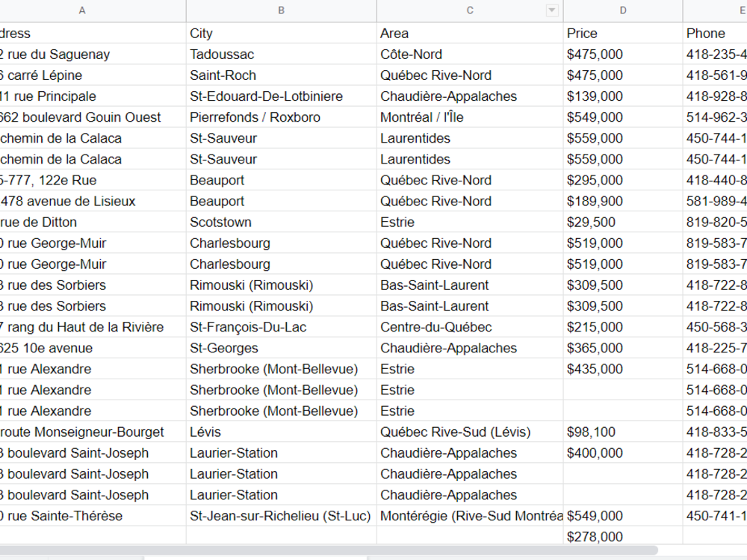The image size is (747, 560).
Task: Select 122e Rue address cell
Action: (x=93, y=180)
